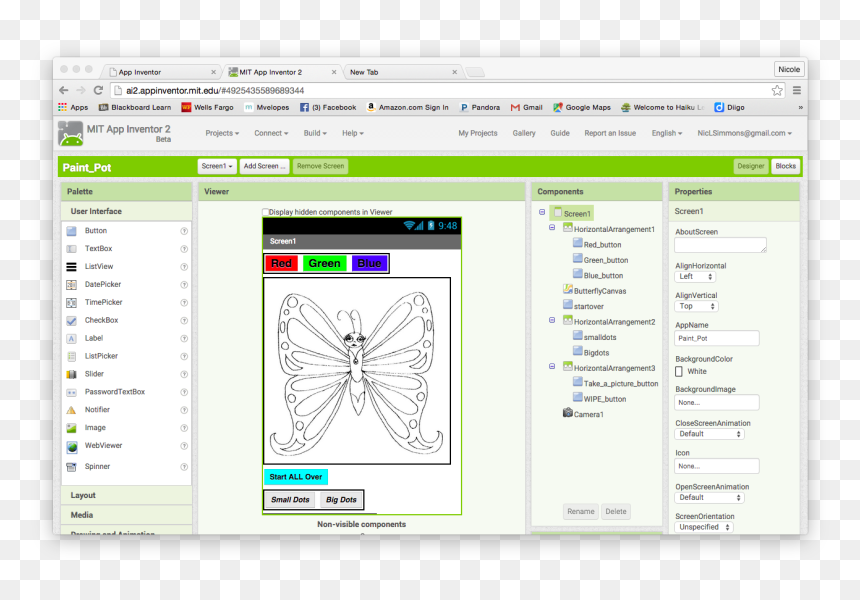Open help for Notifier component
The width and height of the screenshot is (860, 600).
184,410
